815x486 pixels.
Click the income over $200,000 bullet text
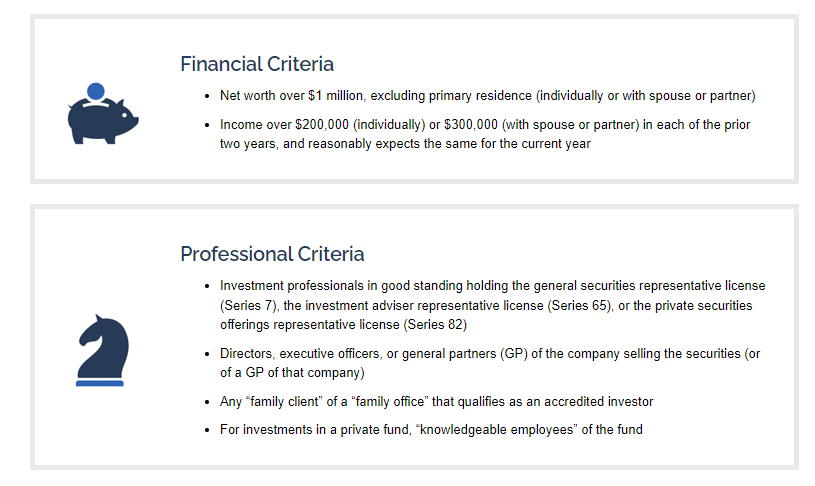point(485,134)
